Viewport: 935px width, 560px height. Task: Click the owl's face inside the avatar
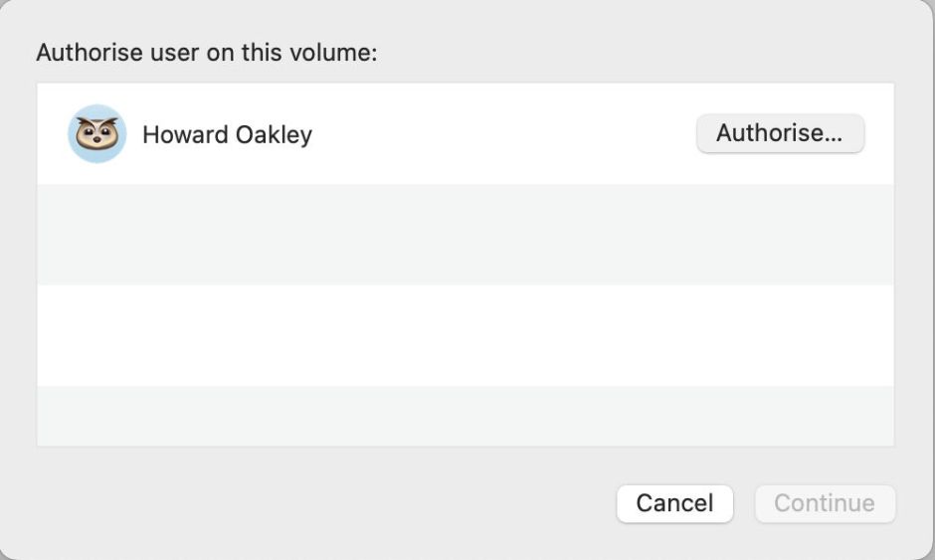coord(96,133)
